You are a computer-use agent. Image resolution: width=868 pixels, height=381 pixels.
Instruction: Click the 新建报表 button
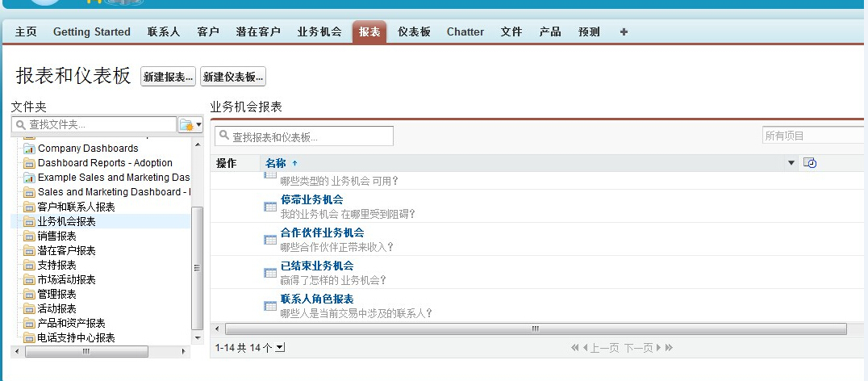click(x=168, y=77)
